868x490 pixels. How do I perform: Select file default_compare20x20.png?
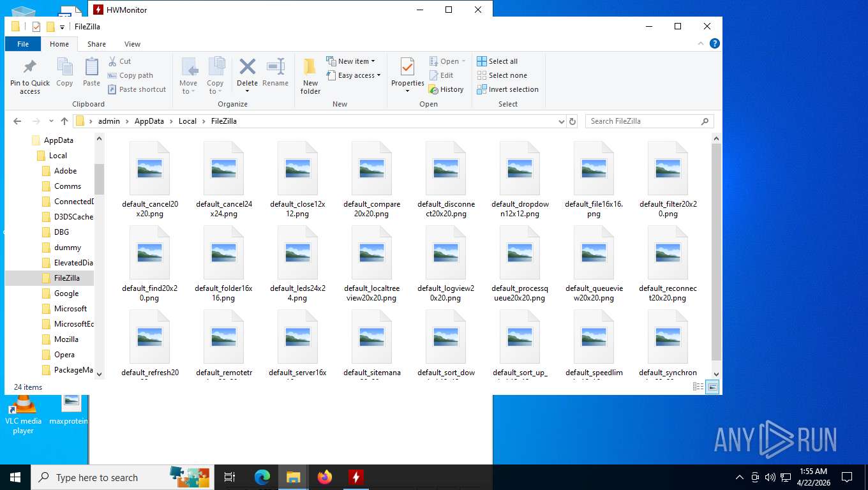coord(372,179)
